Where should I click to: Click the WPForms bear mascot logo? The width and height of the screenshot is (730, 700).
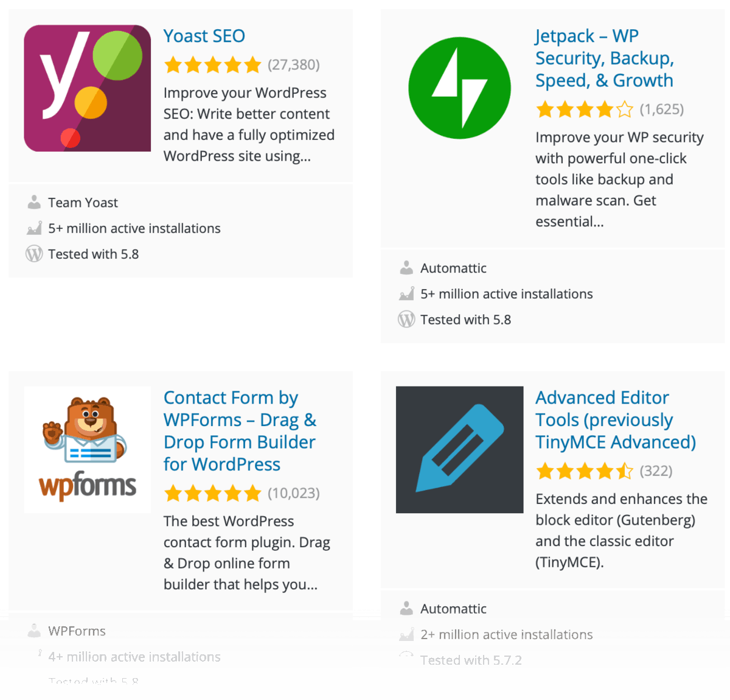click(x=87, y=449)
